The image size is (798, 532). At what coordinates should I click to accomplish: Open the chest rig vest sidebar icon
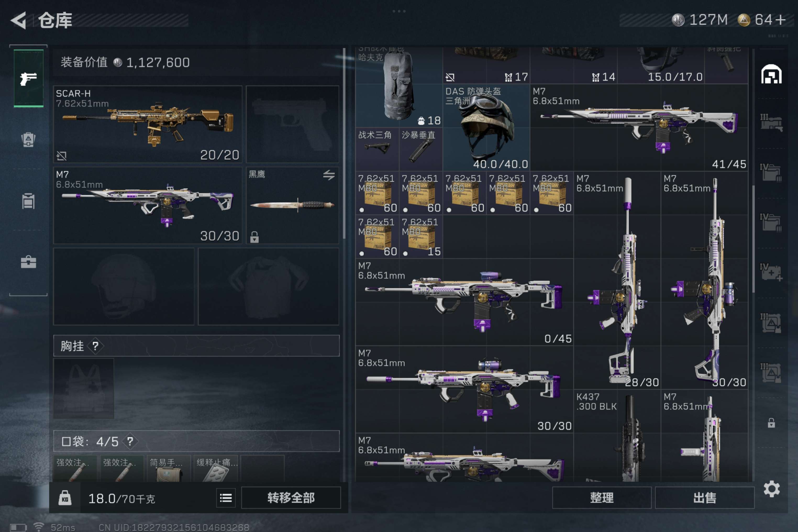[x=28, y=201]
